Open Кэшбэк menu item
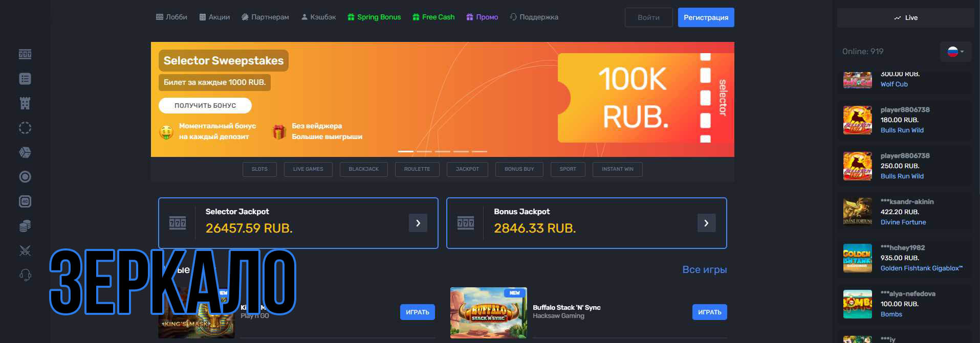 coord(318,17)
